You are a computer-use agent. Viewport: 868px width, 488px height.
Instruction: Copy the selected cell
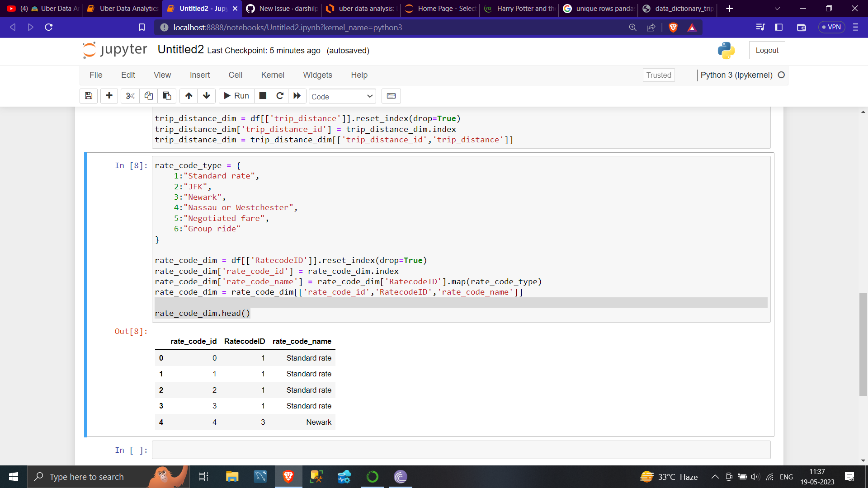click(x=149, y=96)
